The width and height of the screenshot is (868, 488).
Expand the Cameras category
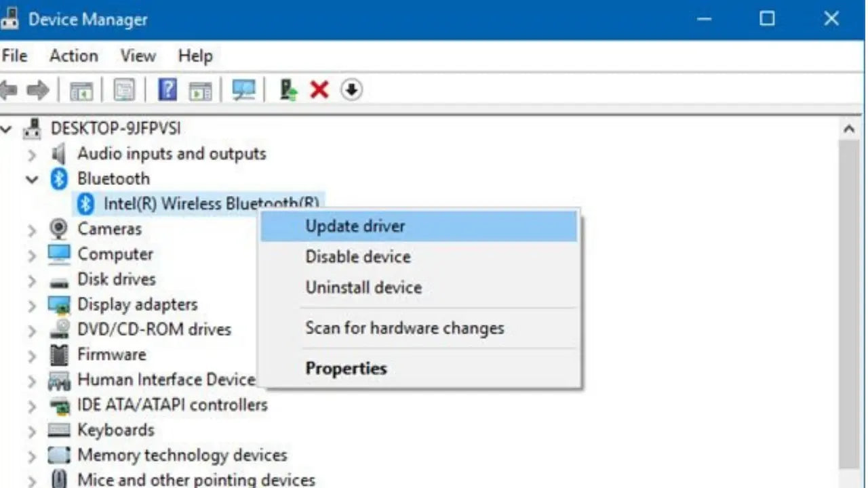point(31,230)
